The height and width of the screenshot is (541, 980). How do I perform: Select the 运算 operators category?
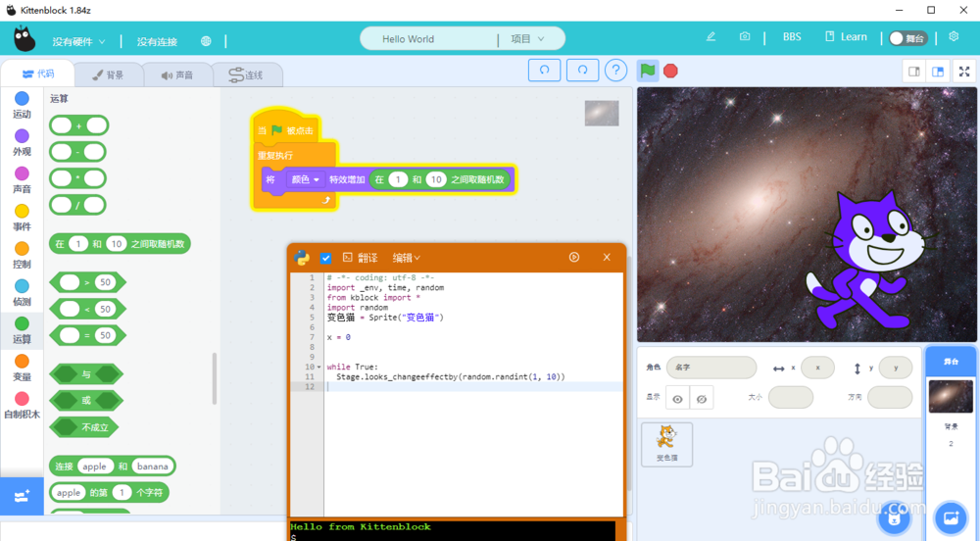(22, 330)
